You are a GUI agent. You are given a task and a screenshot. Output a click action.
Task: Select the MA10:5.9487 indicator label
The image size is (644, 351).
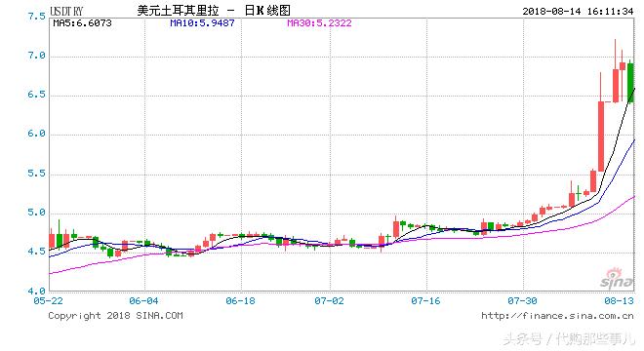(x=202, y=23)
